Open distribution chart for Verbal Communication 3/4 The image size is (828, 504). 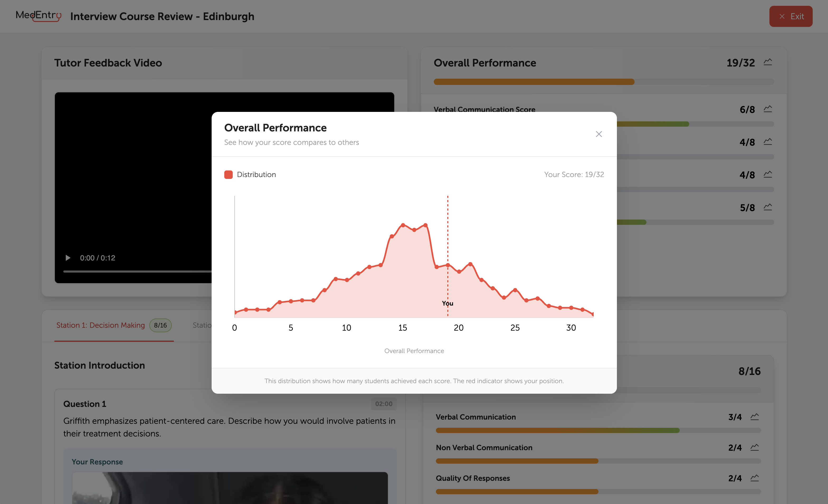point(754,417)
